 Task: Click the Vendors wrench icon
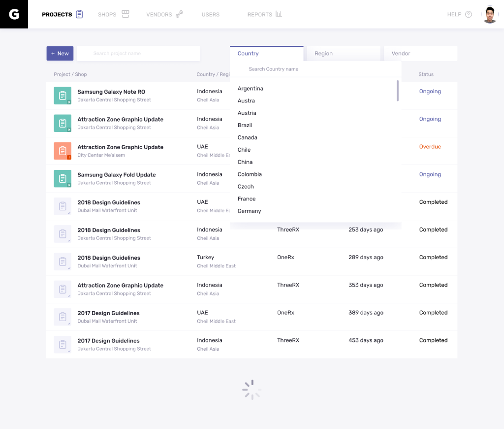[179, 14]
